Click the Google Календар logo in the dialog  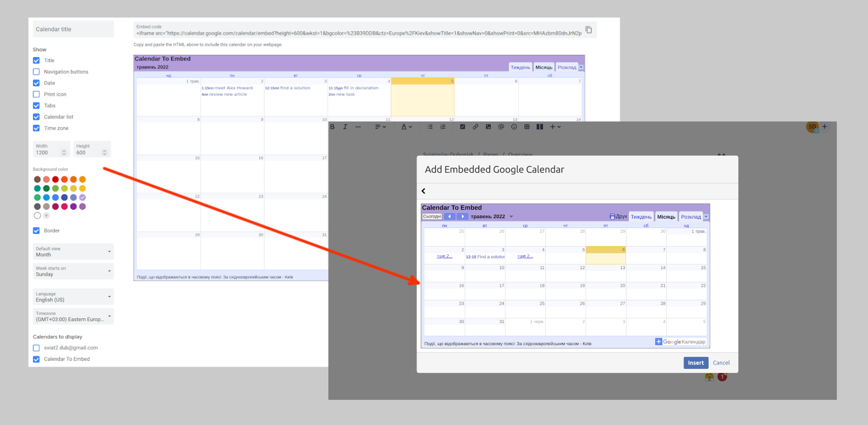coord(680,342)
